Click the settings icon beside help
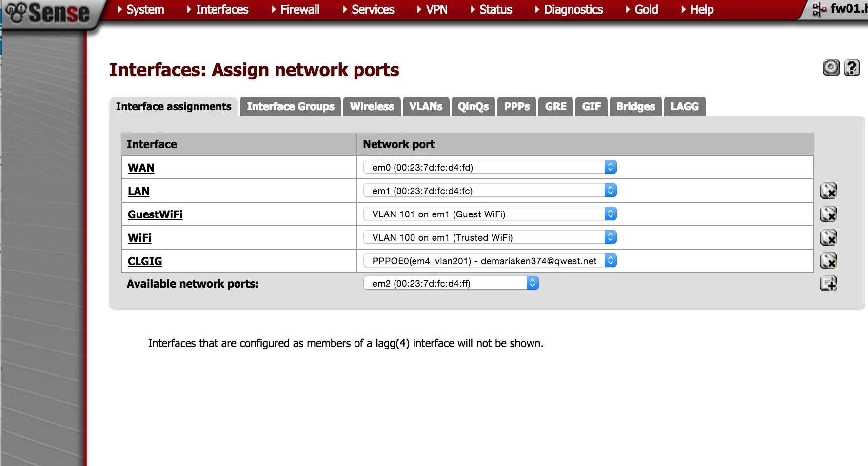This screenshot has height=466, width=868. coord(831,68)
